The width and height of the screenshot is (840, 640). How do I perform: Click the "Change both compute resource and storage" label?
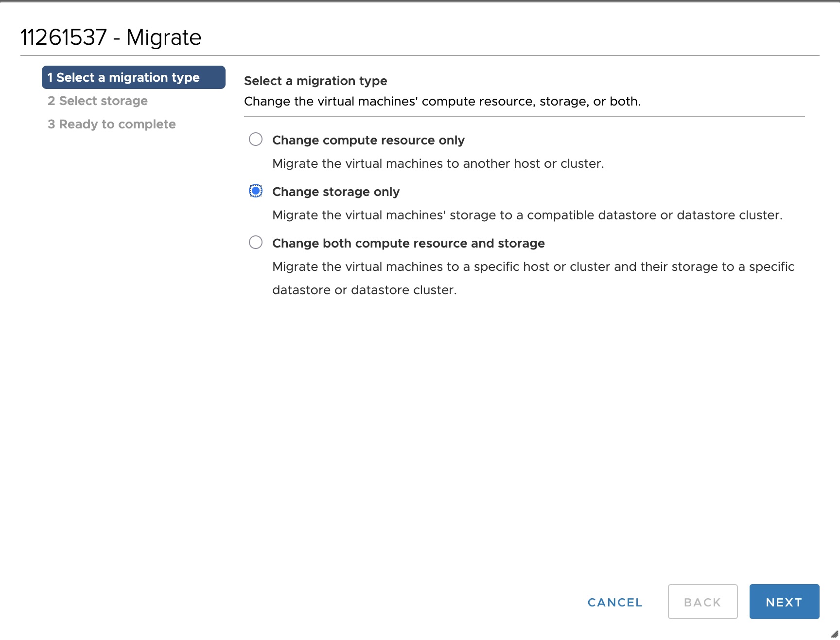[x=409, y=243]
